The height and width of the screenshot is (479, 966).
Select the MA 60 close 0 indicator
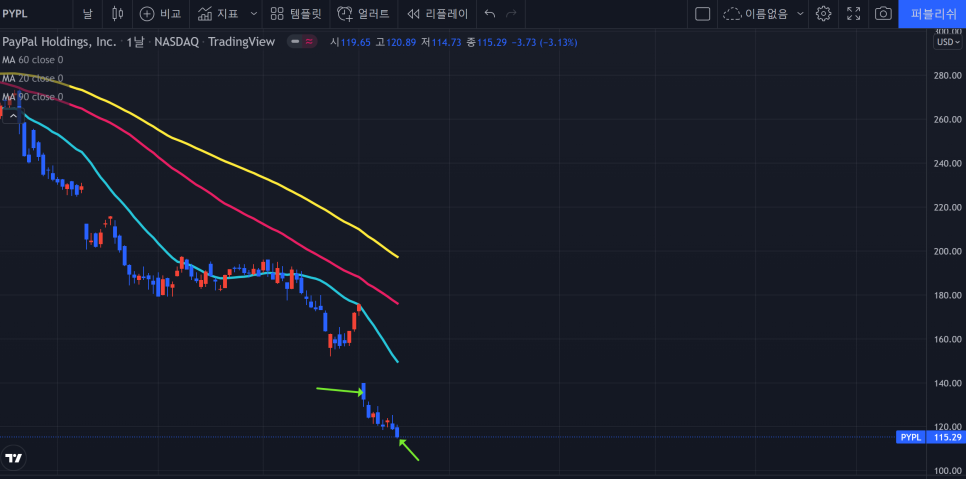click(x=33, y=60)
